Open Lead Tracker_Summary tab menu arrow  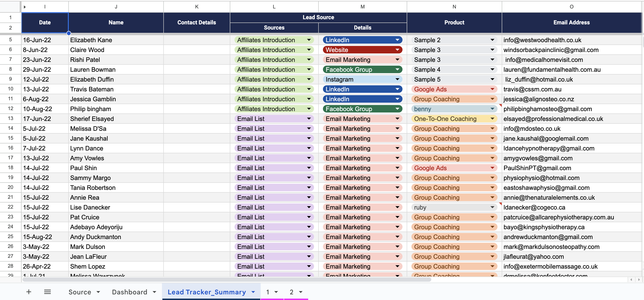pyautogui.click(x=253, y=292)
